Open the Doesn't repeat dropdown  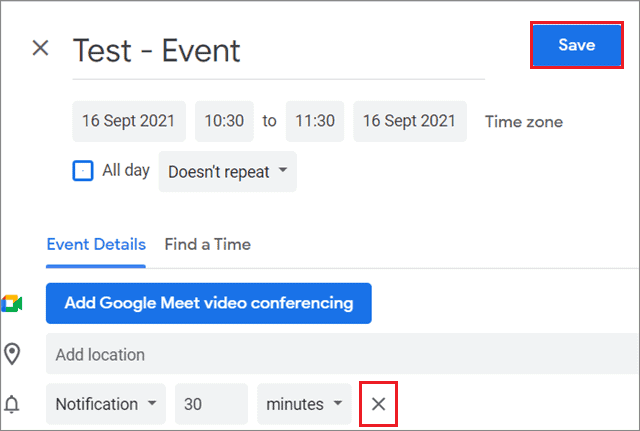click(x=227, y=171)
